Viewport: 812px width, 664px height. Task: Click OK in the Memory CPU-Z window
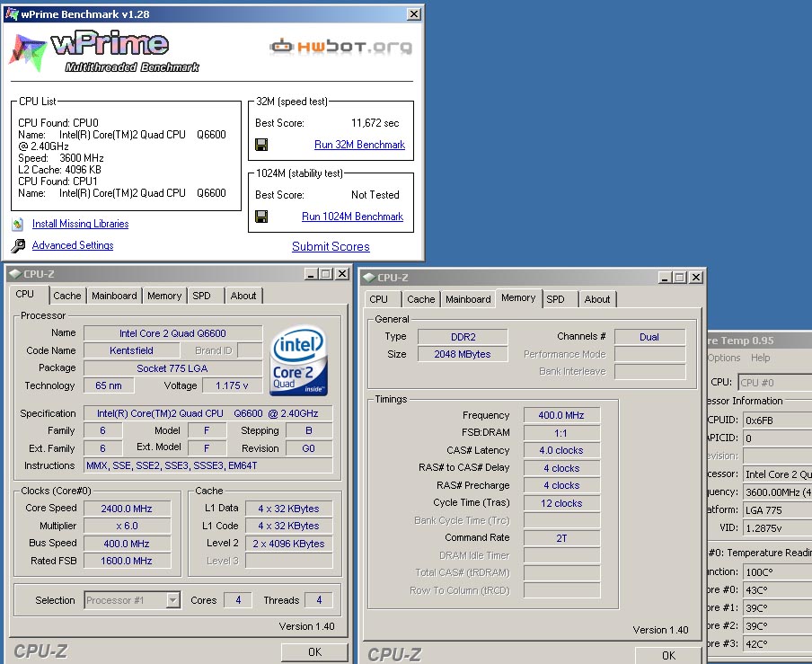pos(668,655)
